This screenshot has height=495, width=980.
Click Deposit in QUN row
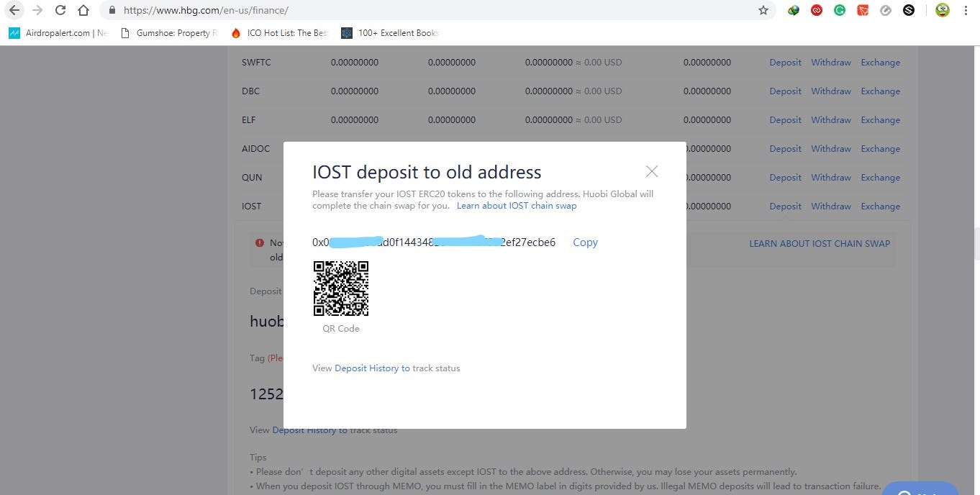pos(785,178)
